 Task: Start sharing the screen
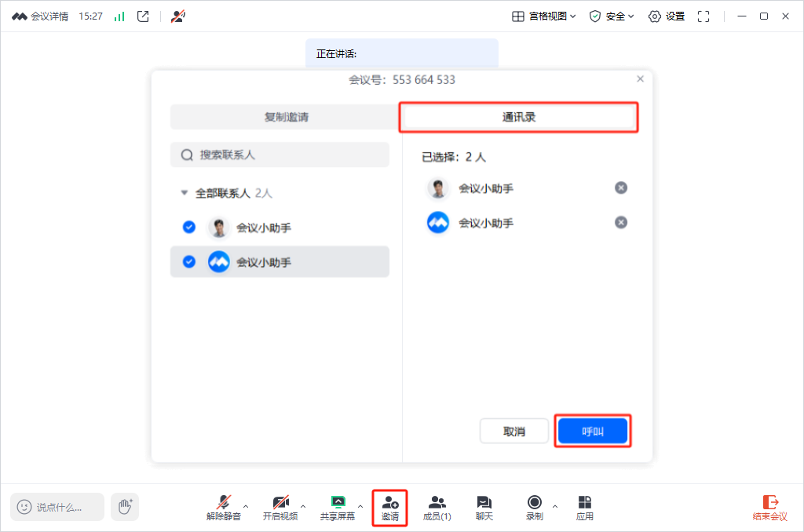click(338, 508)
